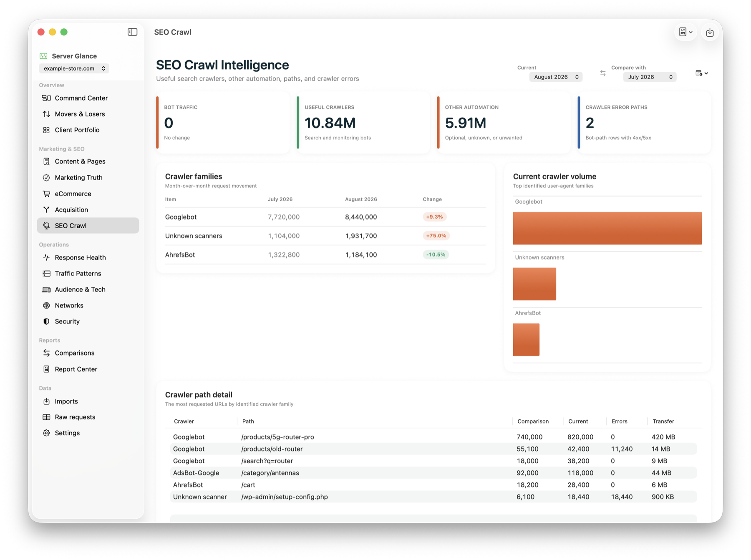The width and height of the screenshot is (751, 560).
Task: Click the Settings gear icon
Action: (x=46, y=433)
